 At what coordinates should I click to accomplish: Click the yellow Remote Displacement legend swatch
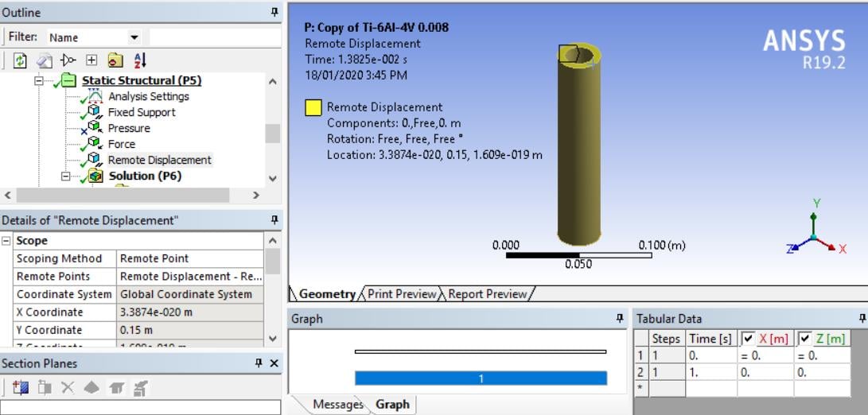pos(313,107)
